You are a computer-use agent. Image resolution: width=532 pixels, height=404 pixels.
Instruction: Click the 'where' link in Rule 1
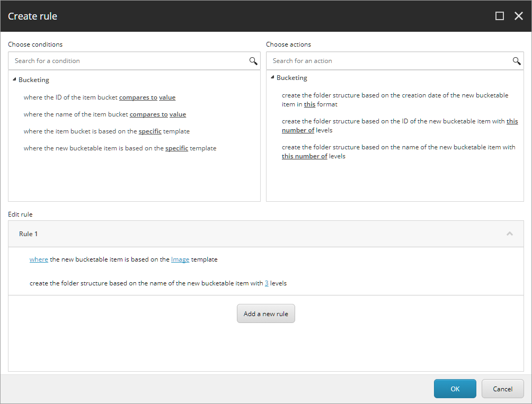39,259
